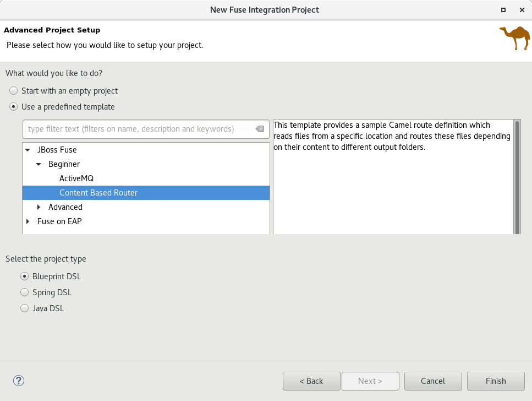The width and height of the screenshot is (532, 401).
Task: Click the camel logo image
Action: (x=514, y=39)
